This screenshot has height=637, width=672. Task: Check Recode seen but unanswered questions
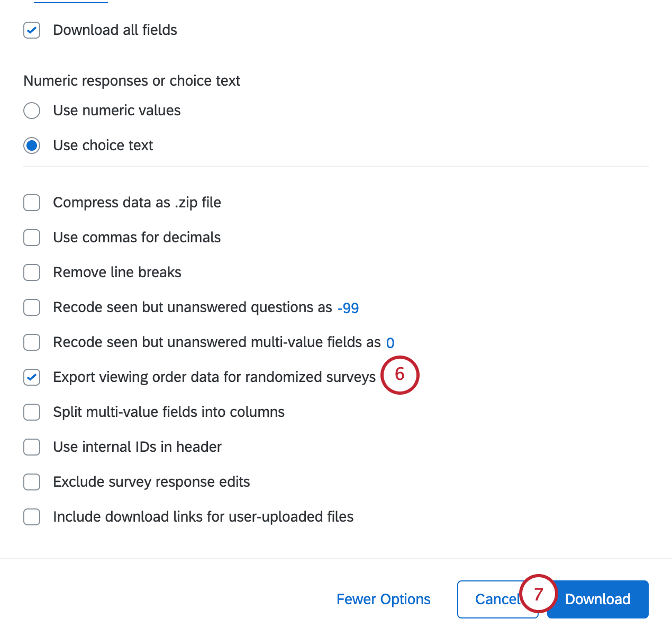point(32,307)
